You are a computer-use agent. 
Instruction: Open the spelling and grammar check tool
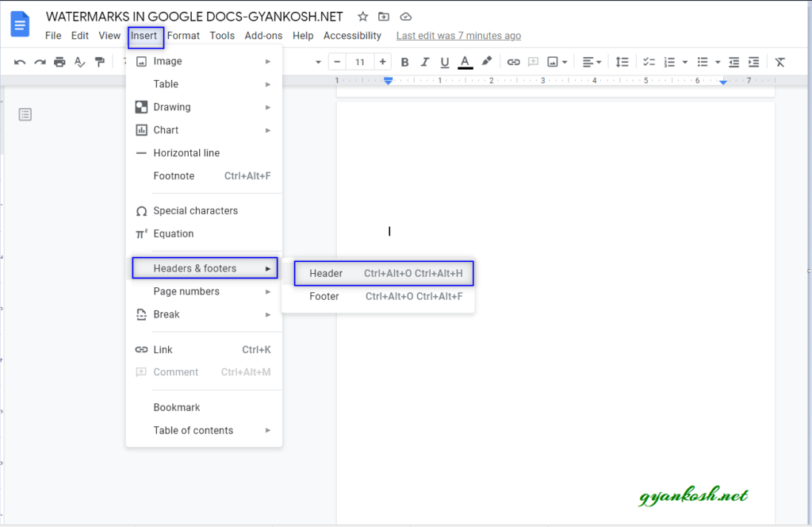pyautogui.click(x=79, y=61)
